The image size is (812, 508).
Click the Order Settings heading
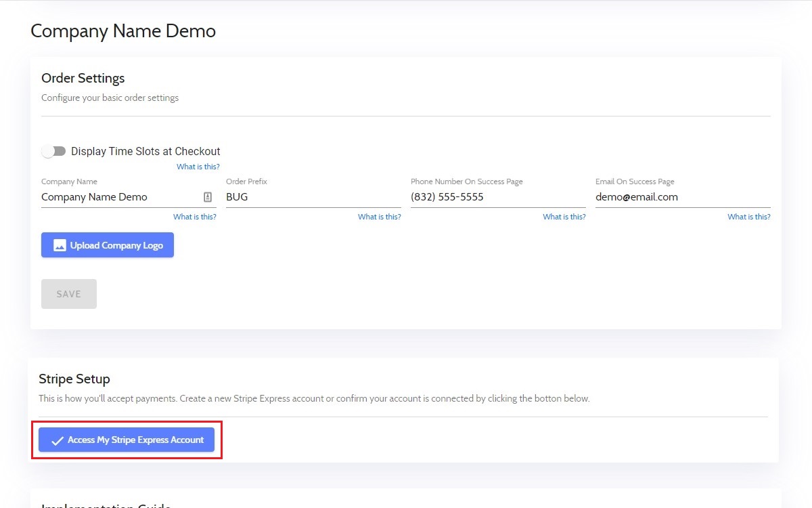(x=83, y=78)
